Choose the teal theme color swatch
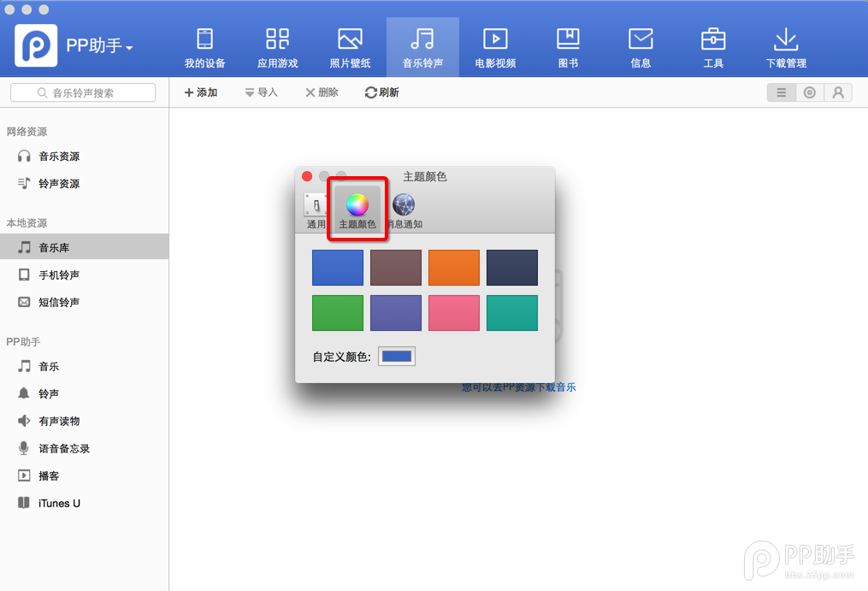The width and height of the screenshot is (868, 591). point(512,313)
